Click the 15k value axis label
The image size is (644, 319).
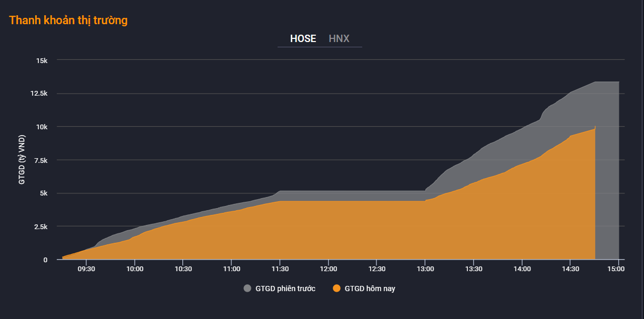(x=42, y=60)
